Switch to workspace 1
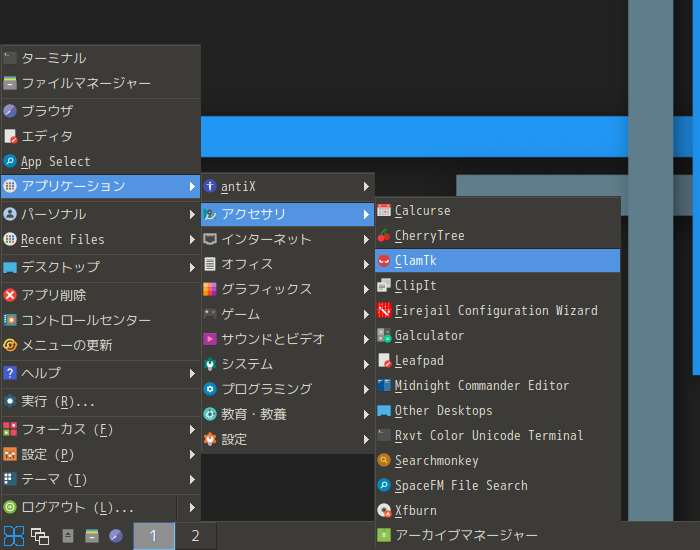The width and height of the screenshot is (700, 550). (x=154, y=536)
